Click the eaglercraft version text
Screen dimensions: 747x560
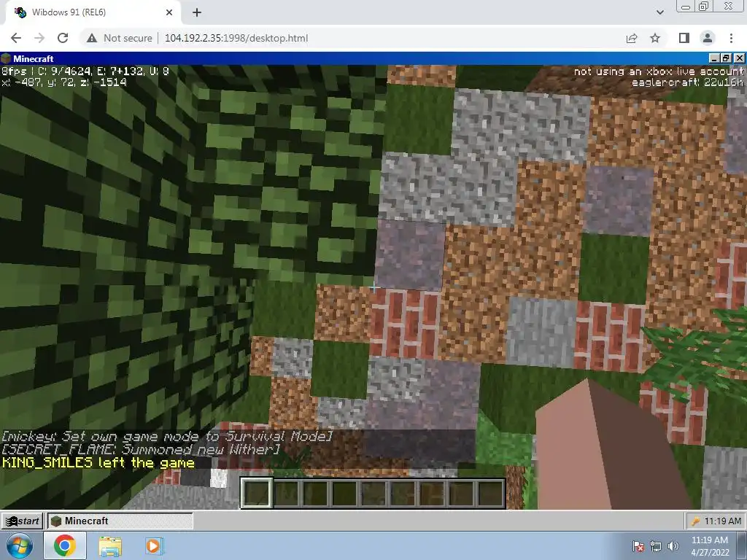pyautogui.click(x=687, y=82)
